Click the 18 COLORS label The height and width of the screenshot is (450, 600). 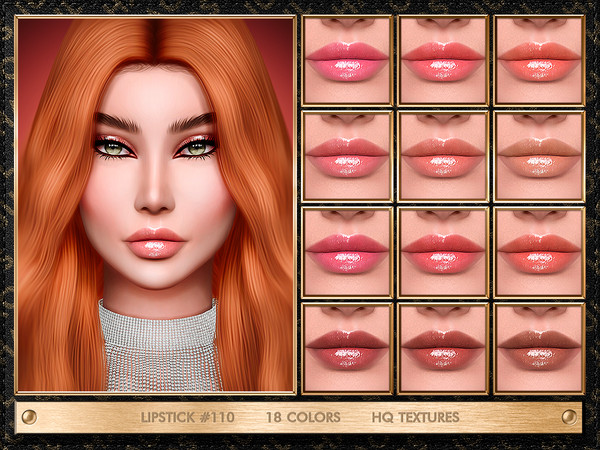(303, 417)
